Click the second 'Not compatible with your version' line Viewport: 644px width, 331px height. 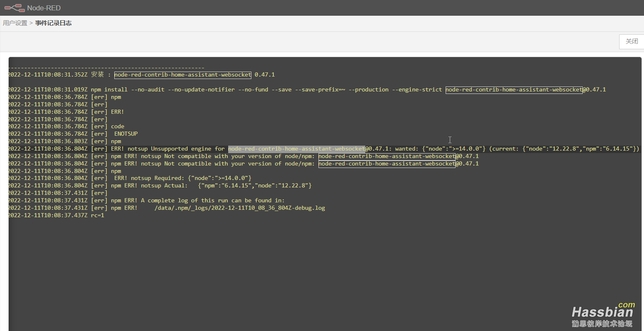coord(244,164)
